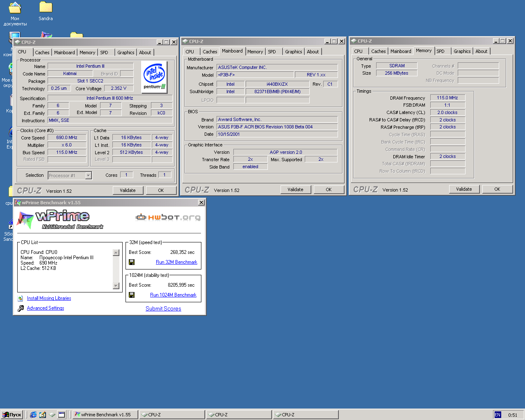Click the Manufacturer ASUSTeK Computer INC. field

277,68
